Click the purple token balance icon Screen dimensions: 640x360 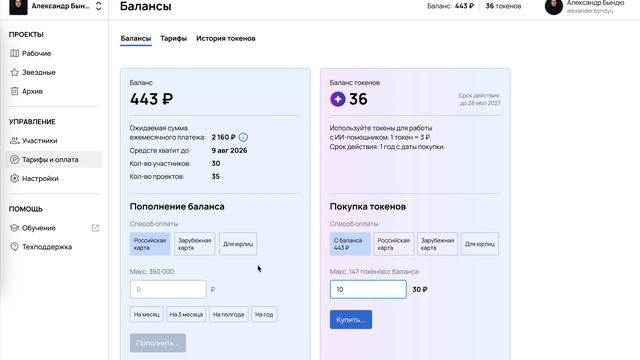pyautogui.click(x=338, y=99)
